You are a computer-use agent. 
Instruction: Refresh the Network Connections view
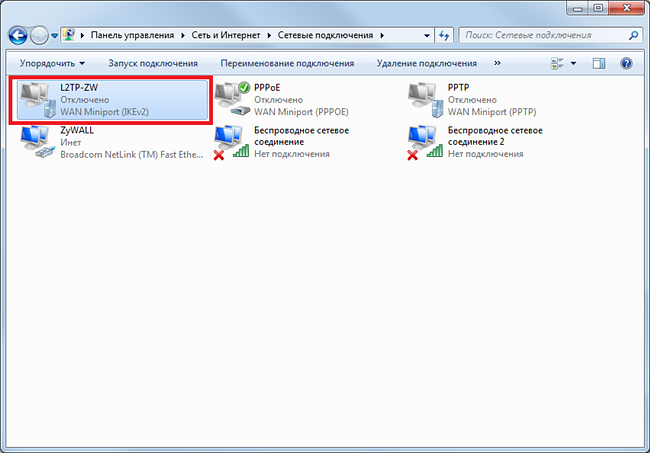(444, 36)
